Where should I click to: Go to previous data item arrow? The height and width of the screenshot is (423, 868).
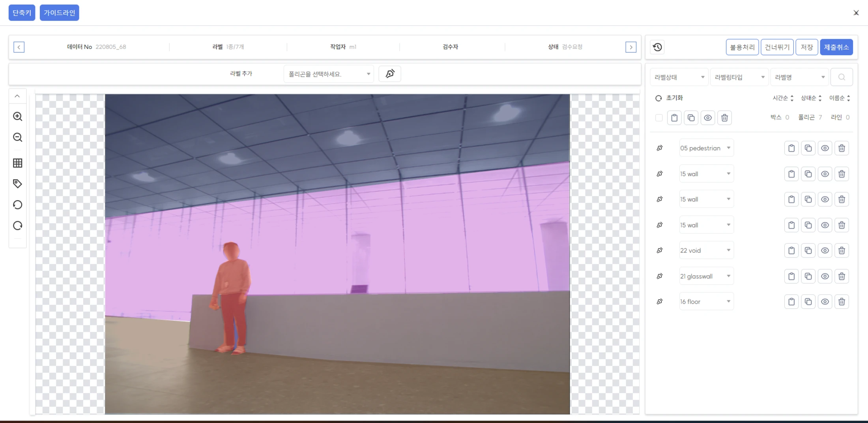(x=19, y=47)
